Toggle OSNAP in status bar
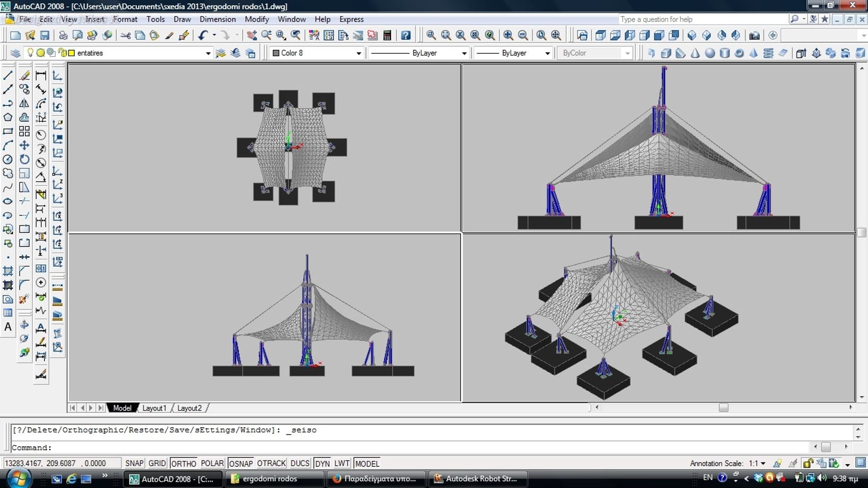Image resolution: width=868 pixels, height=488 pixels. point(240,463)
